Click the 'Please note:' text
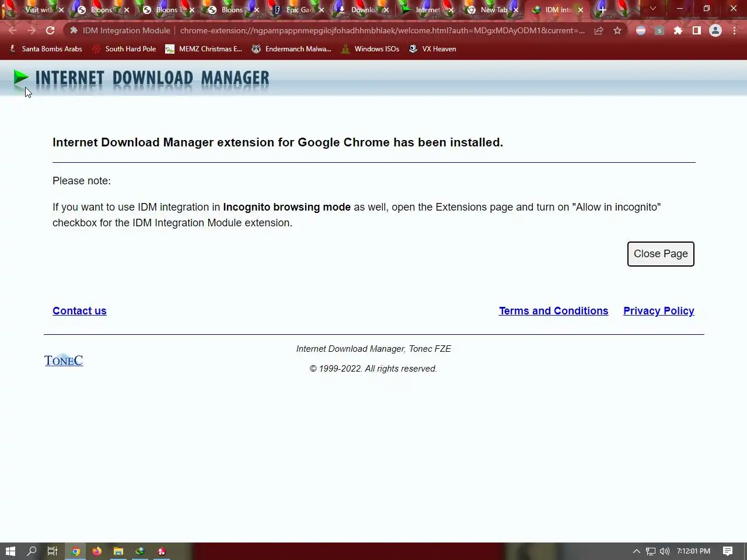The height and width of the screenshot is (560, 747). (82, 181)
